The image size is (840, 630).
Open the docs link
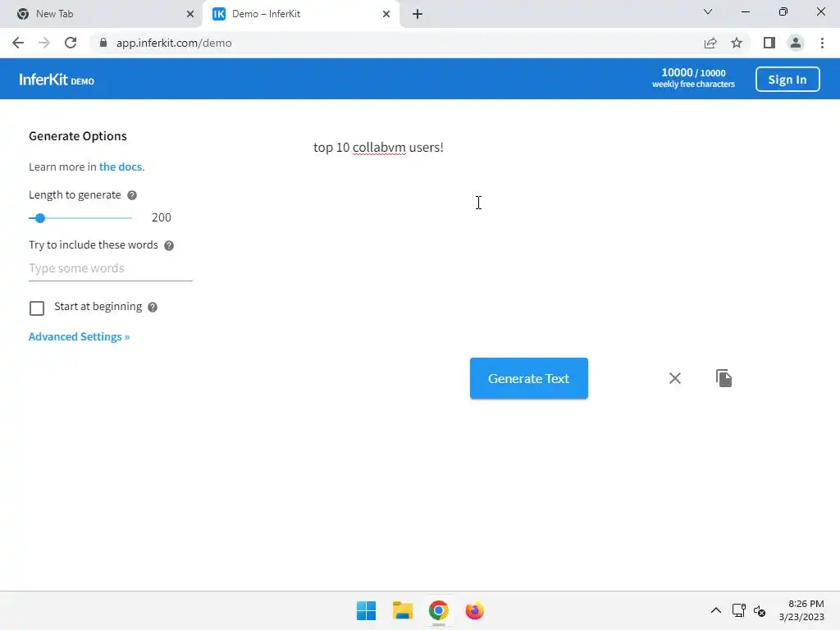click(121, 167)
